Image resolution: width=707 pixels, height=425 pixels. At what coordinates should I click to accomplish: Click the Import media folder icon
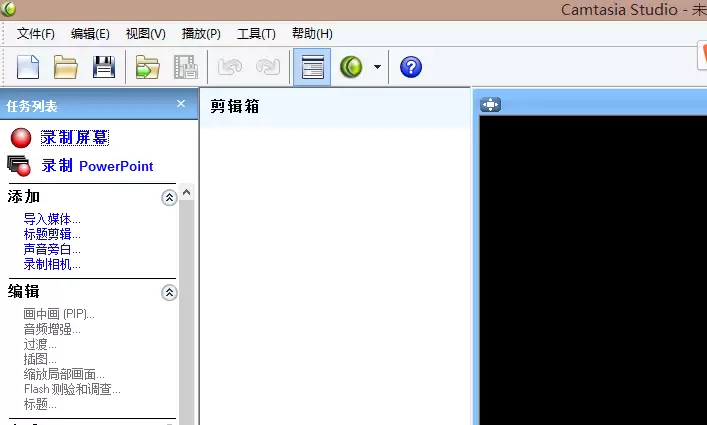148,67
